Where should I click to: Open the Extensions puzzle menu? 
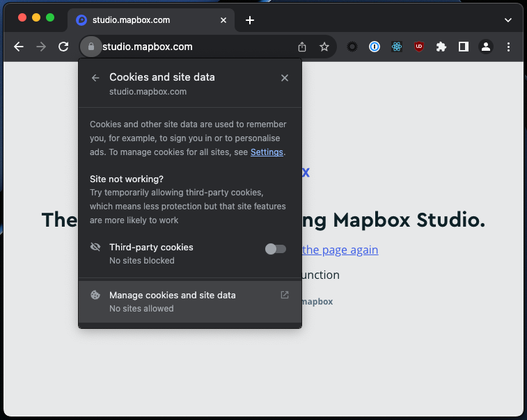point(441,47)
